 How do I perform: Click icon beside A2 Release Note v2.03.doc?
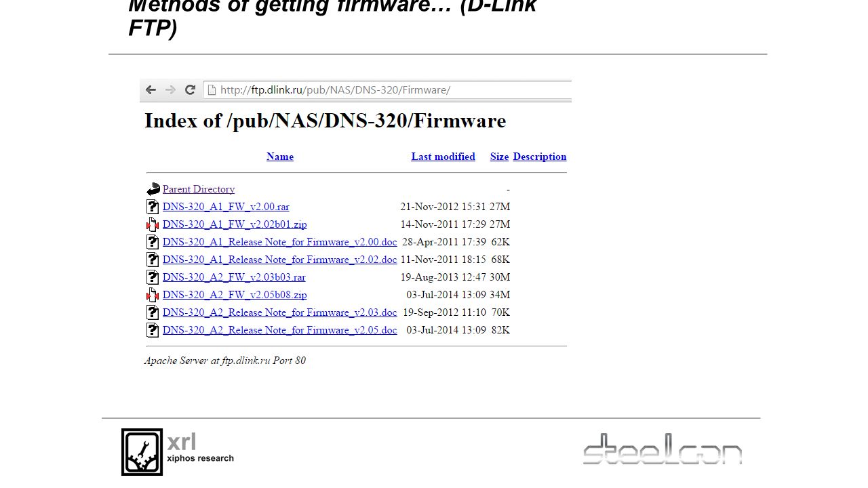click(153, 312)
